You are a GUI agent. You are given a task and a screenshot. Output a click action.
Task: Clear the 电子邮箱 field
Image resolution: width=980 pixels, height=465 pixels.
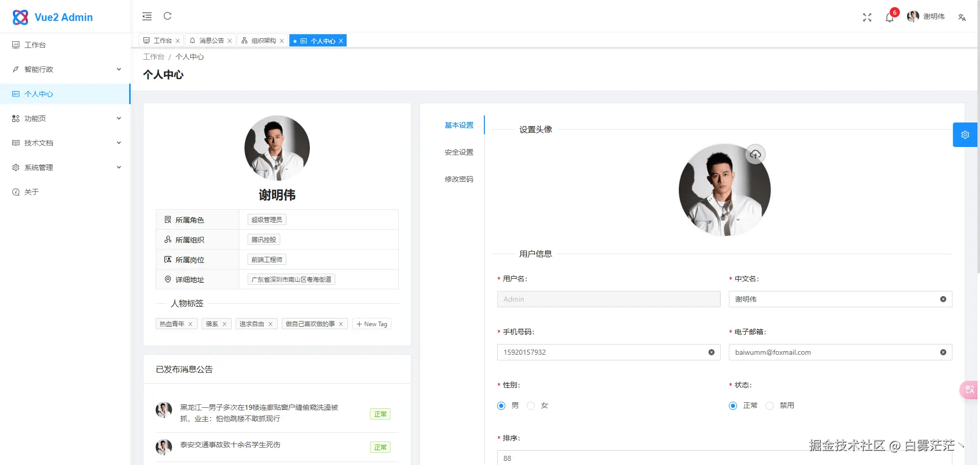coord(943,352)
